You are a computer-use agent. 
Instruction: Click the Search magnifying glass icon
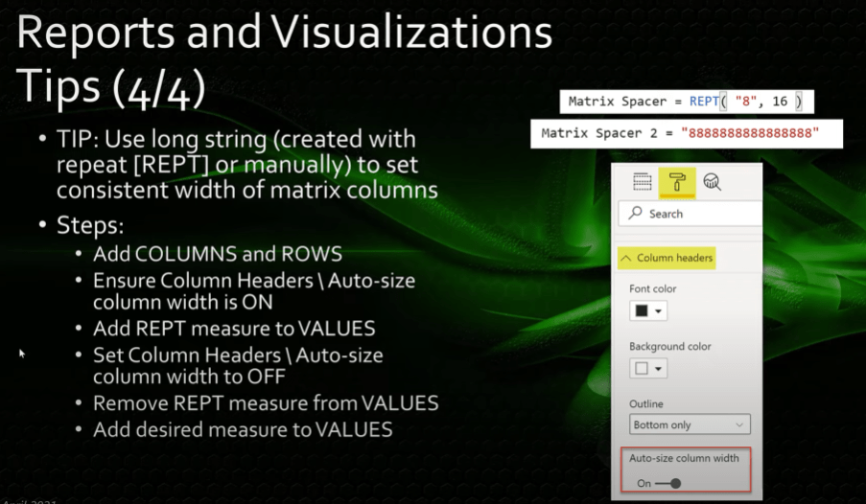pyautogui.click(x=635, y=213)
